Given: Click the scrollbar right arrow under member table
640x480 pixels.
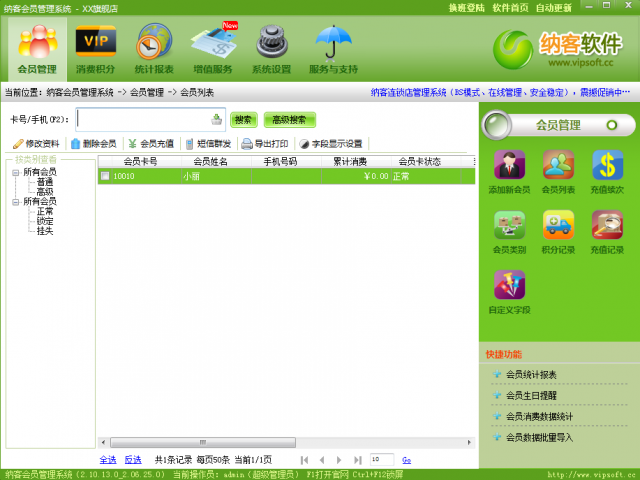Looking at the screenshot, I should 469,442.
